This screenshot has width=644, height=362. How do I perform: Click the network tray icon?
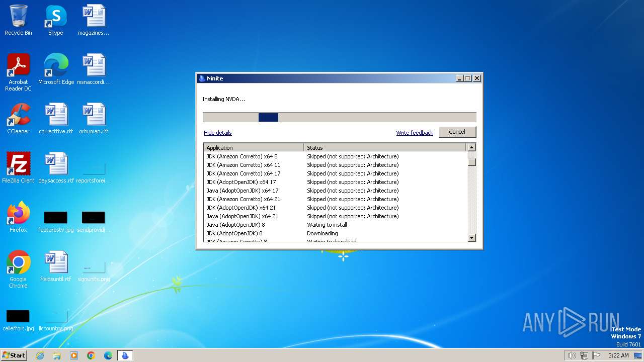tap(584, 355)
